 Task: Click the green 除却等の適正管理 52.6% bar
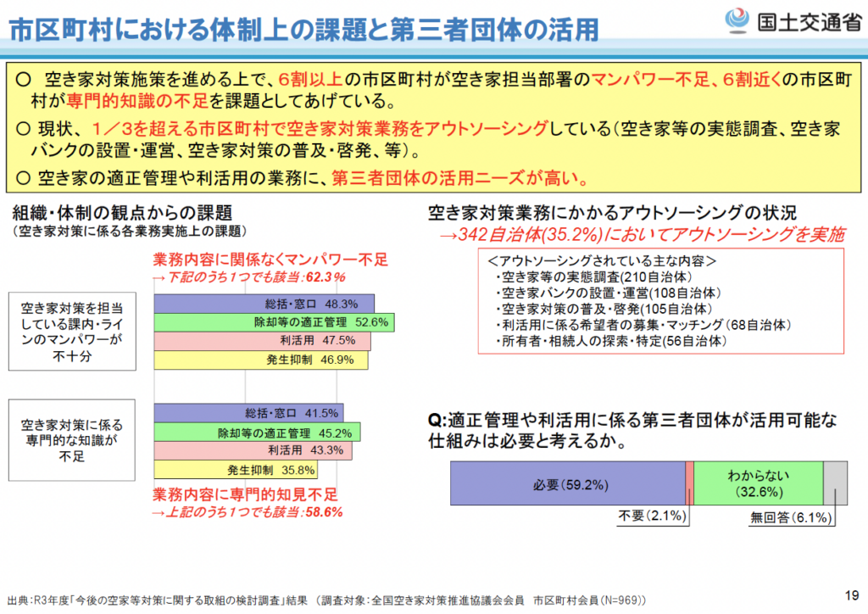tap(275, 322)
